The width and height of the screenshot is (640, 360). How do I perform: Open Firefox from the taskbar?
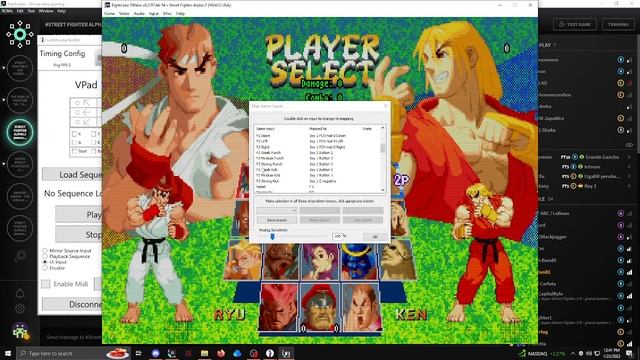(x=221, y=353)
